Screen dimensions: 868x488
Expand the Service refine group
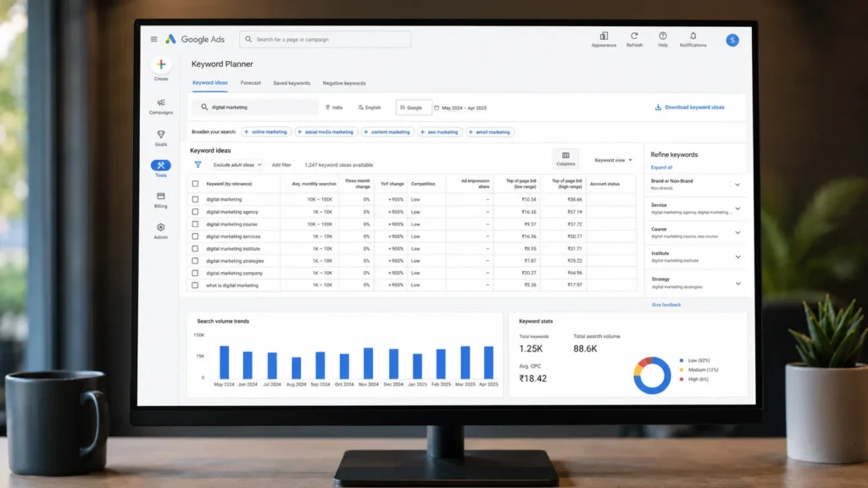(x=737, y=208)
